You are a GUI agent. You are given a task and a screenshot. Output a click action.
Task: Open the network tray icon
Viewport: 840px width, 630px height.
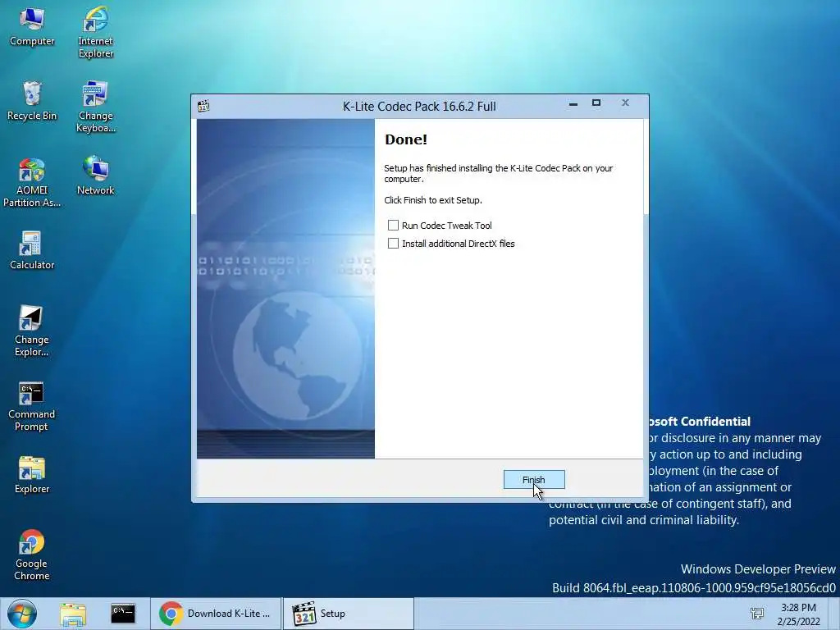pyautogui.click(x=757, y=614)
